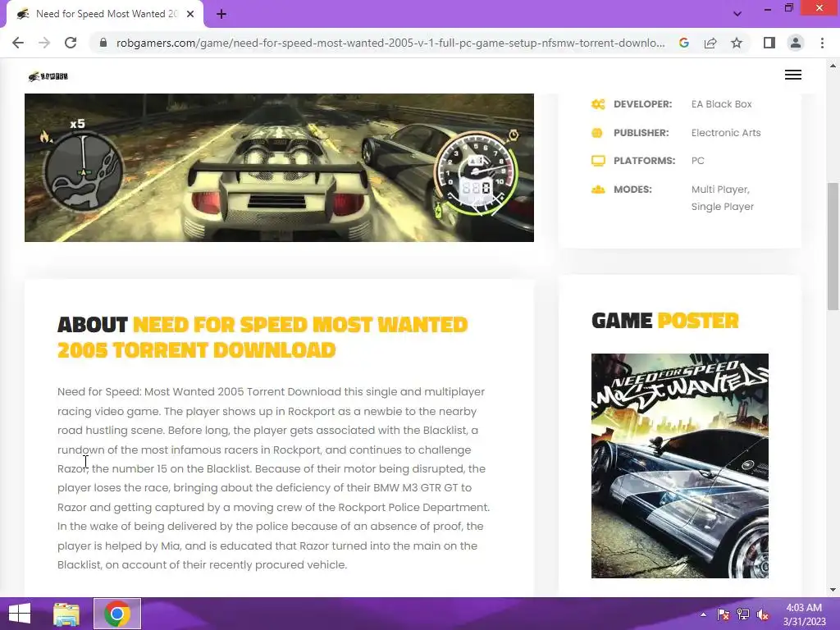Viewport: 840px width, 630px height.
Task: Click the scrollbar down arrow
Action: 833,590
